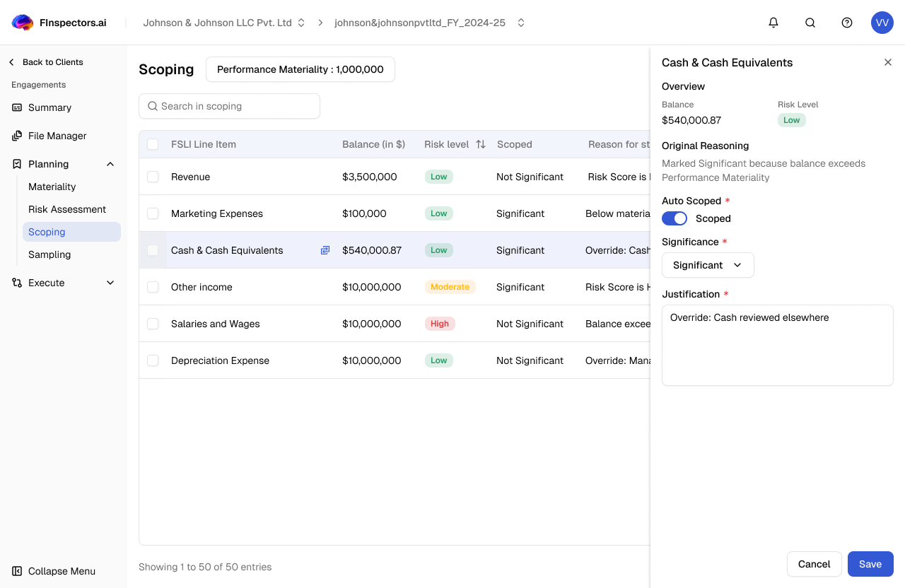
Task: Expand the Execute sidebar section
Action: (110, 283)
